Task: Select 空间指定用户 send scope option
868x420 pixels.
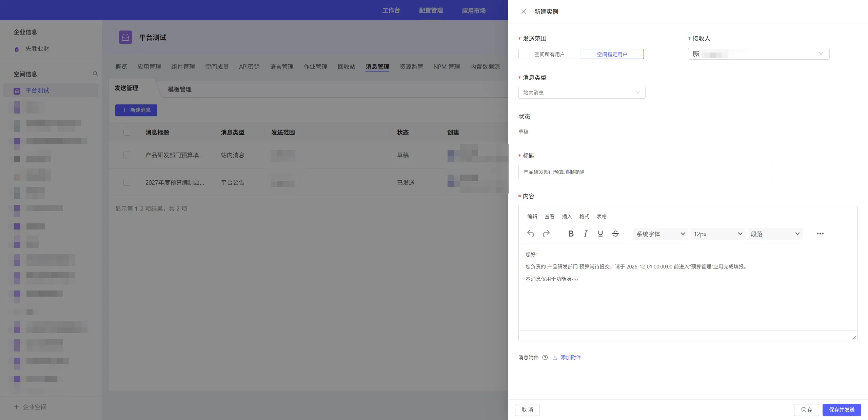Action: [x=612, y=54]
